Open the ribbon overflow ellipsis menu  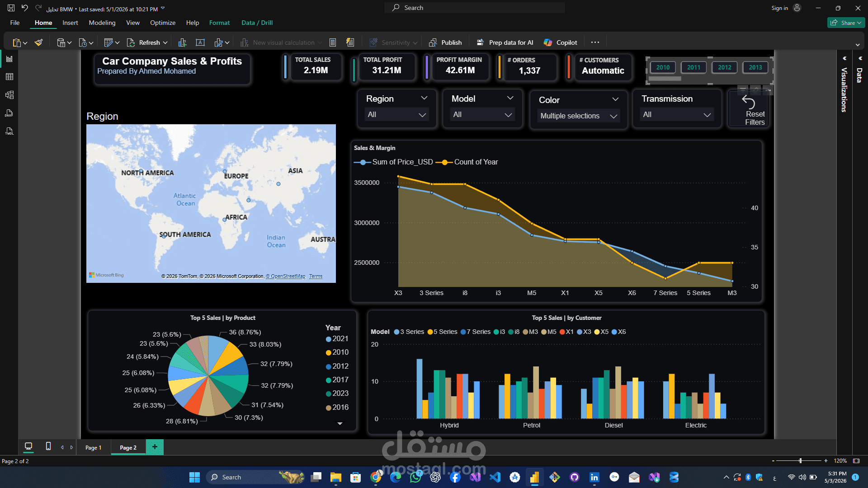[595, 42]
